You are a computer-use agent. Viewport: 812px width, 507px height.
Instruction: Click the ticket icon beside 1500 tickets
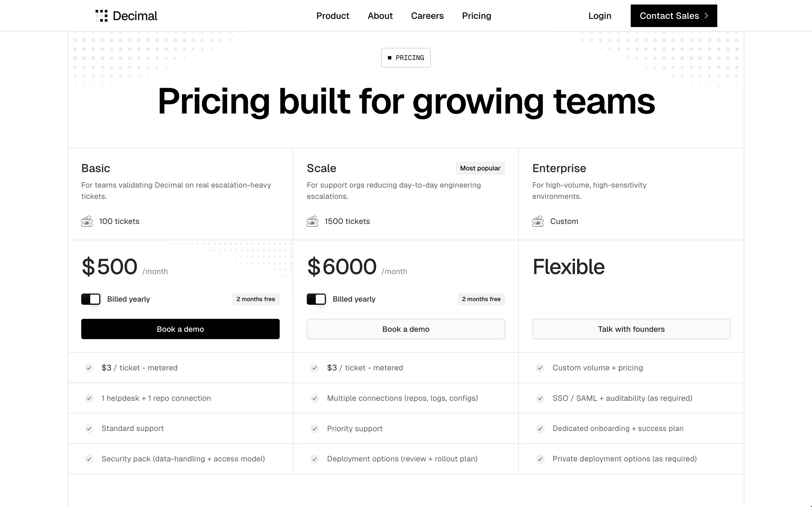[312, 221]
